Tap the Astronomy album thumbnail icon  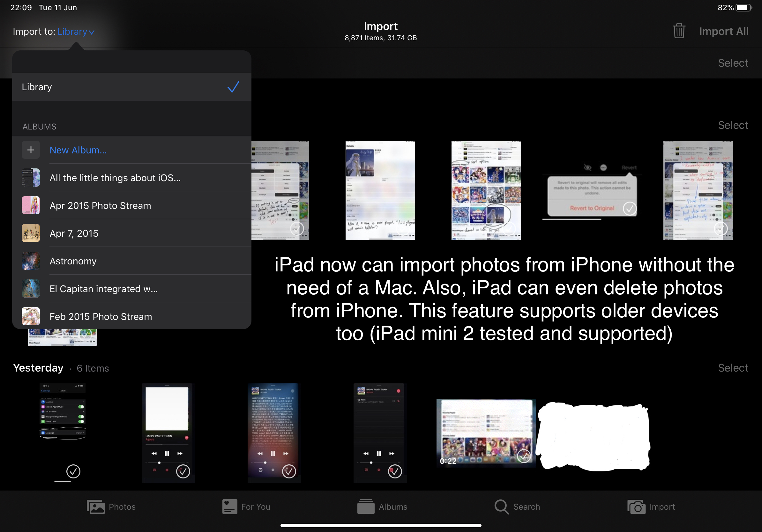pos(31,261)
